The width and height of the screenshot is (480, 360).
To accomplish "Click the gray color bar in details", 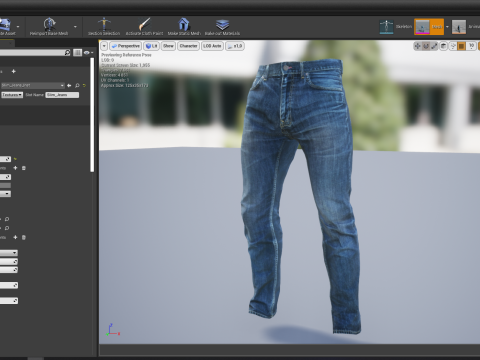I will coord(5,185).
